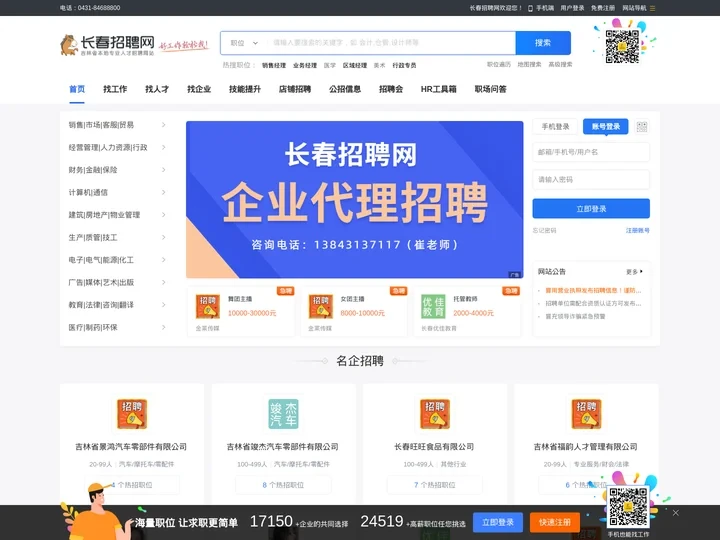Go to 首页 navigation tab
Screen dimensions: 720x540
click(77, 89)
